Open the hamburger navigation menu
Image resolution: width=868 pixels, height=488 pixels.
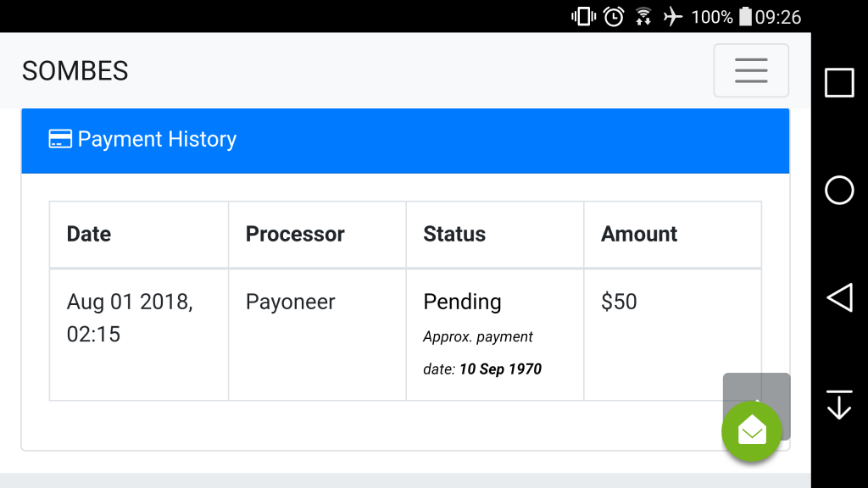[751, 70]
